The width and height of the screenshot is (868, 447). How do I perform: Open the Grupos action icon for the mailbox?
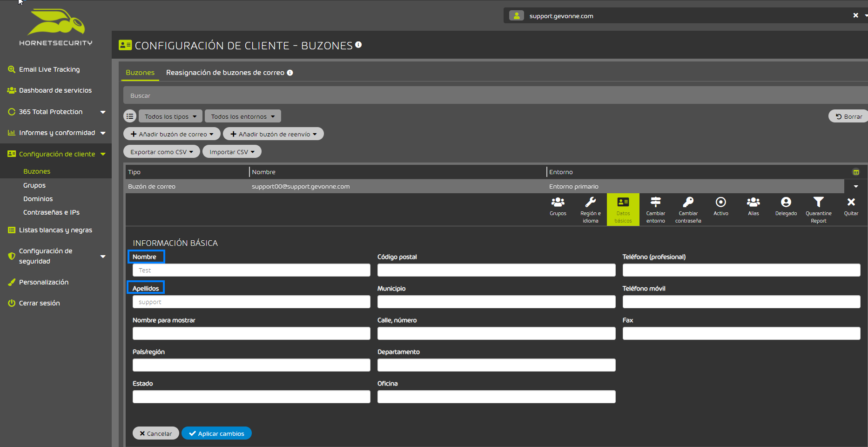[558, 207]
